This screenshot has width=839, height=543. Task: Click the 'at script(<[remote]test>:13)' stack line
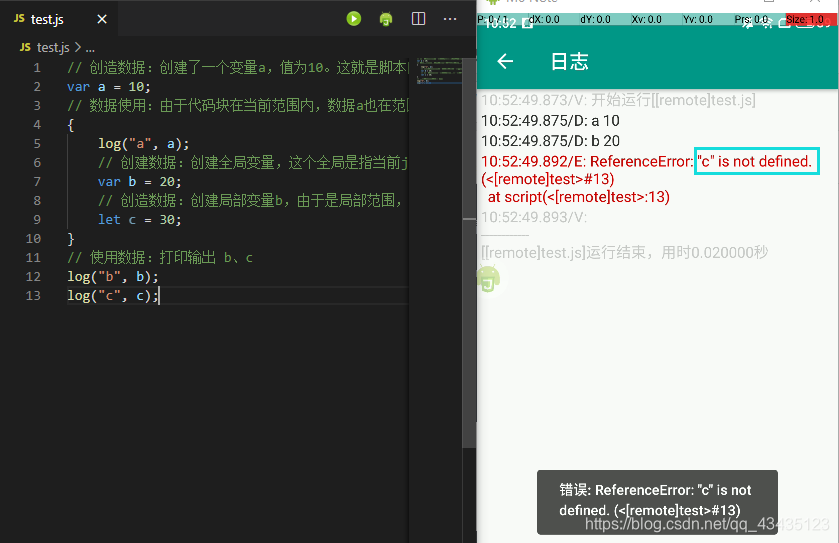tap(578, 197)
